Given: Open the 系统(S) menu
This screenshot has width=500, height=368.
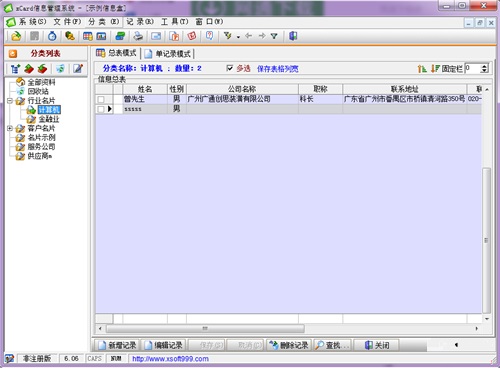Looking at the screenshot, I should coord(32,22).
